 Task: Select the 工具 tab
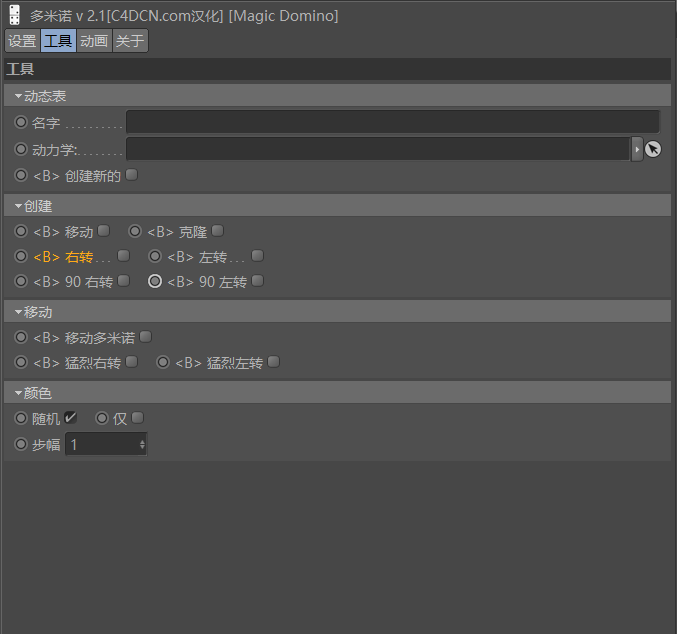[58, 41]
